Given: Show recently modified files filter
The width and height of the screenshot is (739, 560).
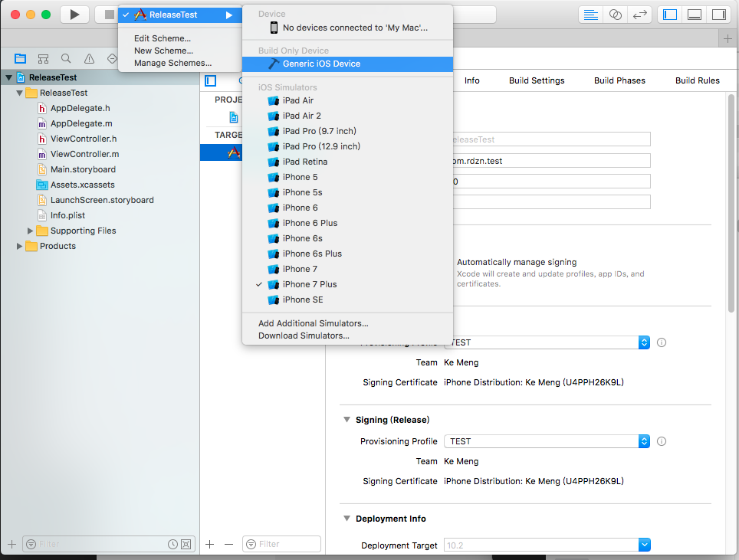Looking at the screenshot, I should coord(173,544).
